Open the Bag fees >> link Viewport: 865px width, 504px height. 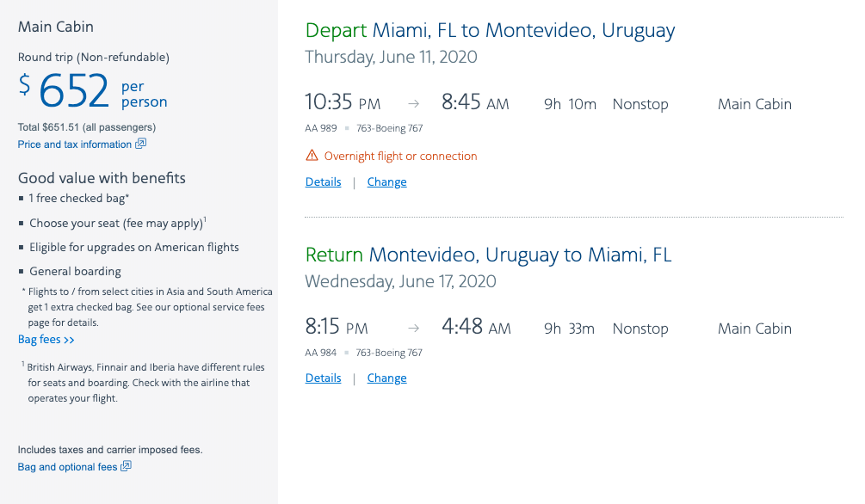coord(46,340)
